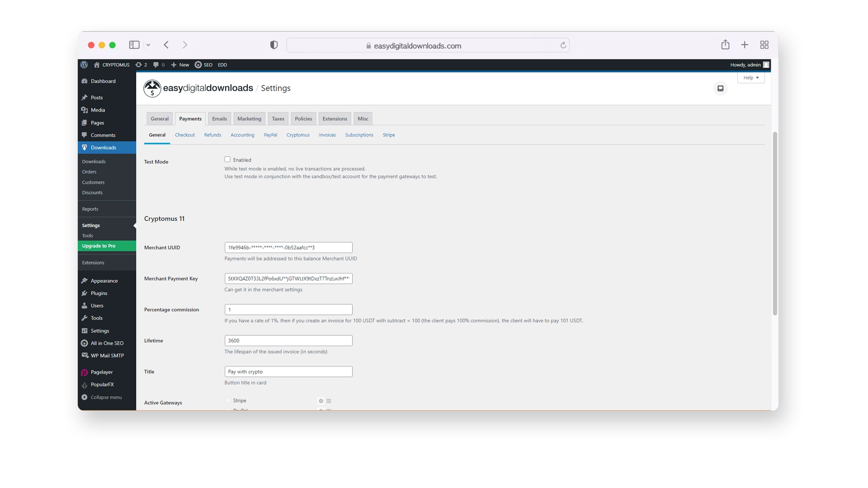Click the EDD shortcut icon in admin bar
The width and height of the screenshot is (868, 488).
click(x=222, y=64)
